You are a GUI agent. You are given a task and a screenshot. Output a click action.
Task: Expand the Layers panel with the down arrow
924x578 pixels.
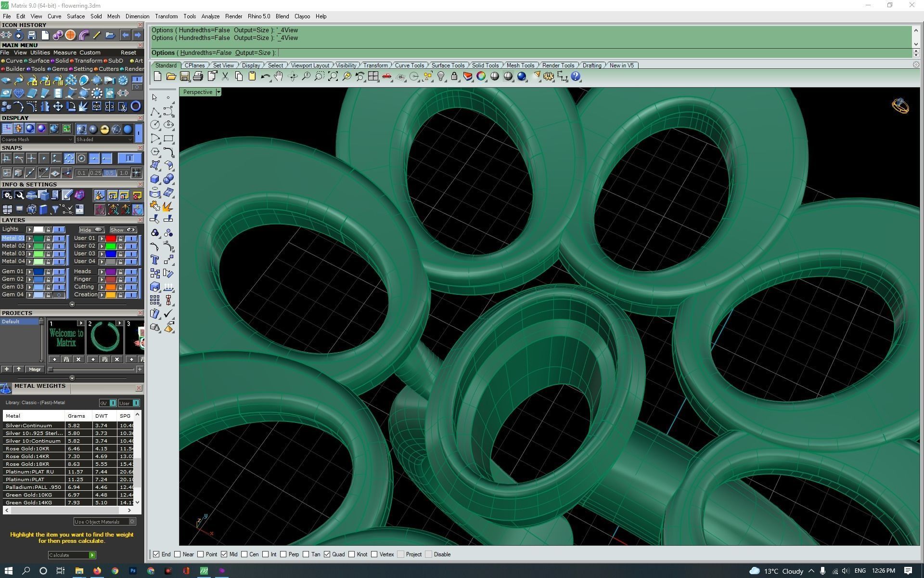(x=72, y=304)
